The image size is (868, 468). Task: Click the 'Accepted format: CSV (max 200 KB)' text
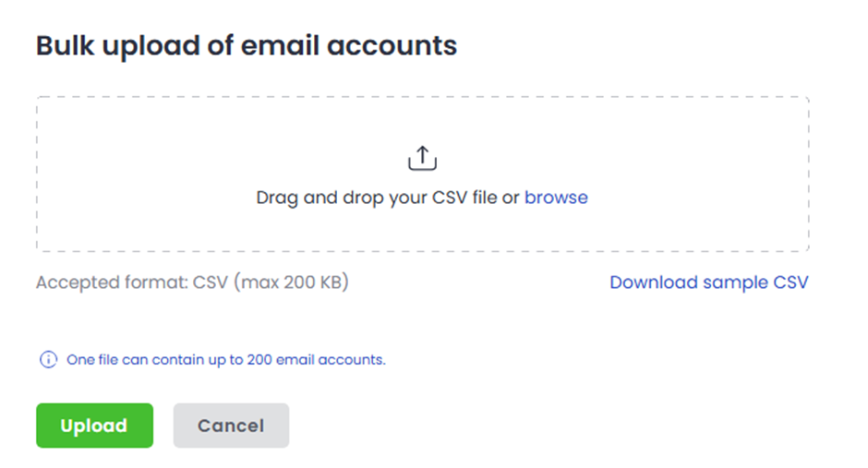[192, 282]
